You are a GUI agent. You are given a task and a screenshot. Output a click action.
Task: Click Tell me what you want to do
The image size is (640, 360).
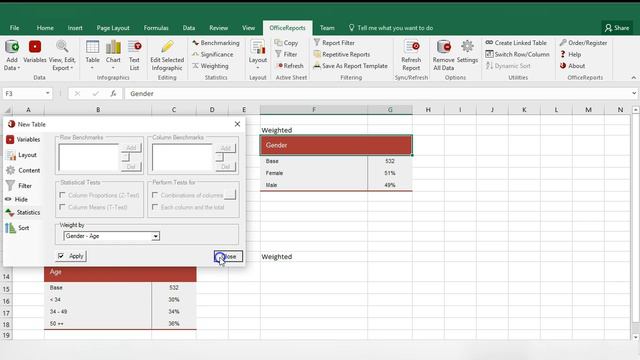(391, 28)
